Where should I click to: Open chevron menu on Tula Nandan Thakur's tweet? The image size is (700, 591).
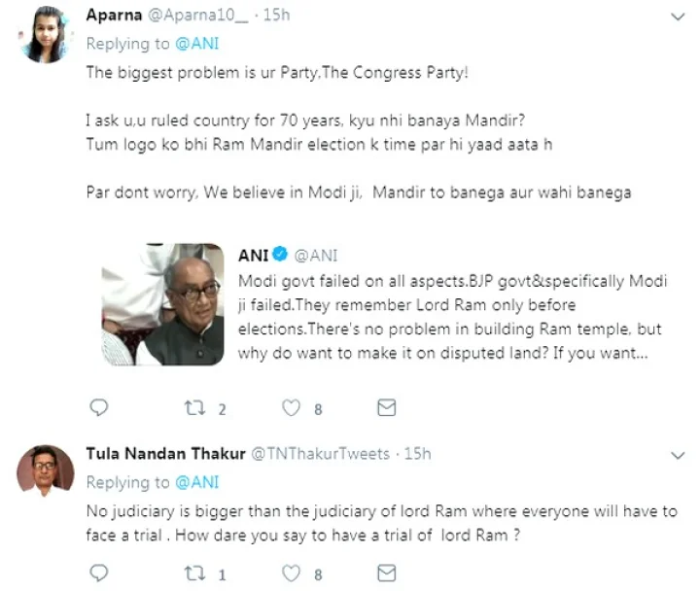[678, 455]
